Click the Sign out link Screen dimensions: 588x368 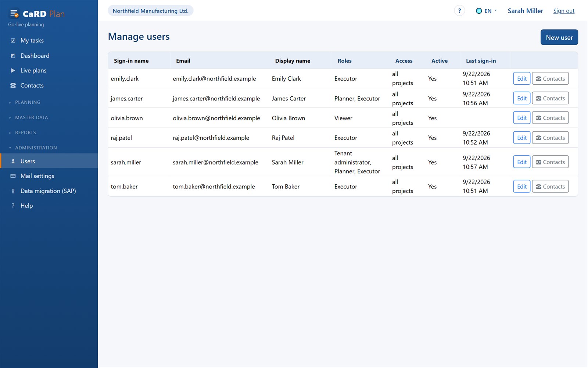564,11
